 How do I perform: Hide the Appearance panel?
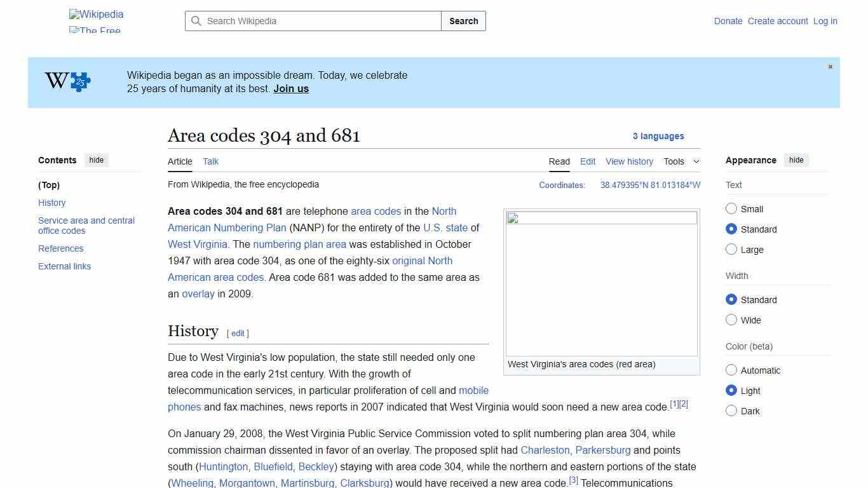coord(796,160)
